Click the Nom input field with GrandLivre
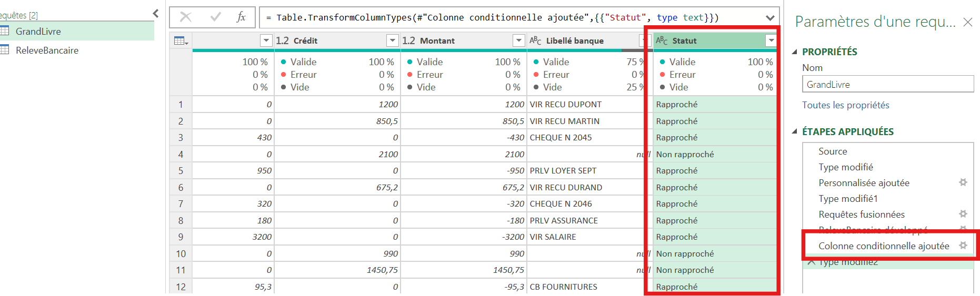 [888, 84]
